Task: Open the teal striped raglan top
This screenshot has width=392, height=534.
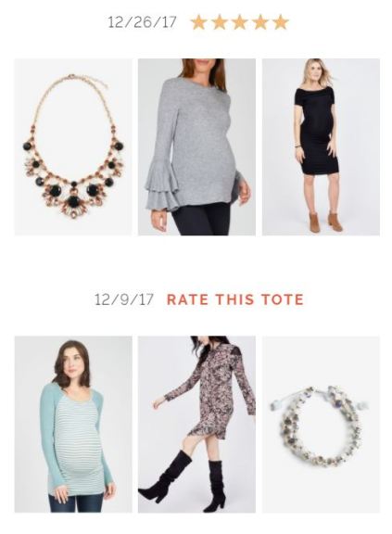Action: pos(73,425)
